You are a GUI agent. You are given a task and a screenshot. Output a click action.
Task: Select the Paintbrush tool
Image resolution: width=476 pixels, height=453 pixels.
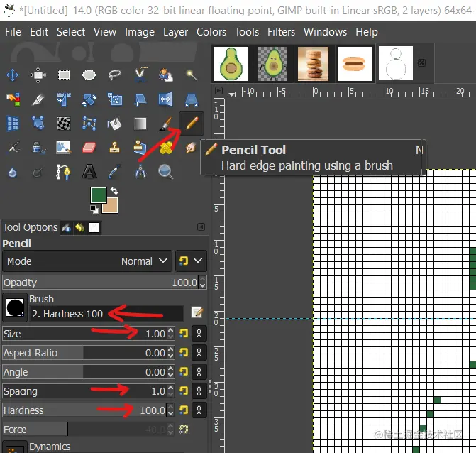(165, 124)
